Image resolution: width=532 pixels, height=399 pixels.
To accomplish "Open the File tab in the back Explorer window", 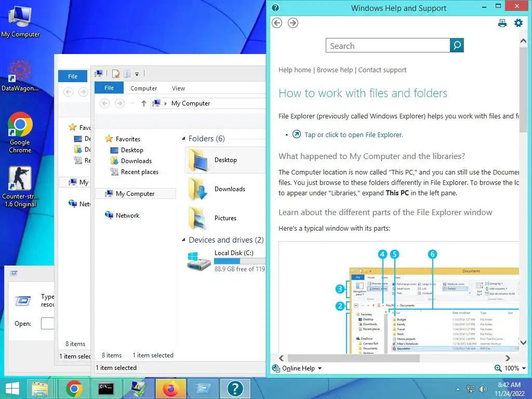I will (x=73, y=76).
